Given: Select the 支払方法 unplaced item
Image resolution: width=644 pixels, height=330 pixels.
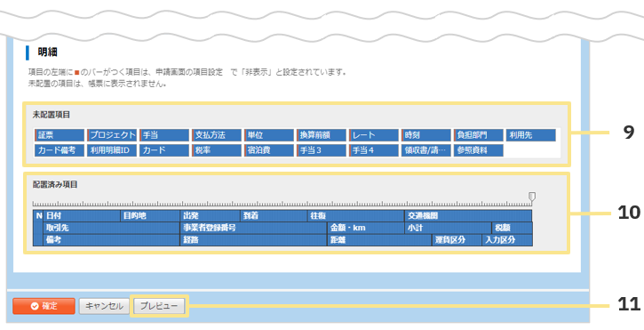Looking at the screenshot, I should (x=217, y=135).
